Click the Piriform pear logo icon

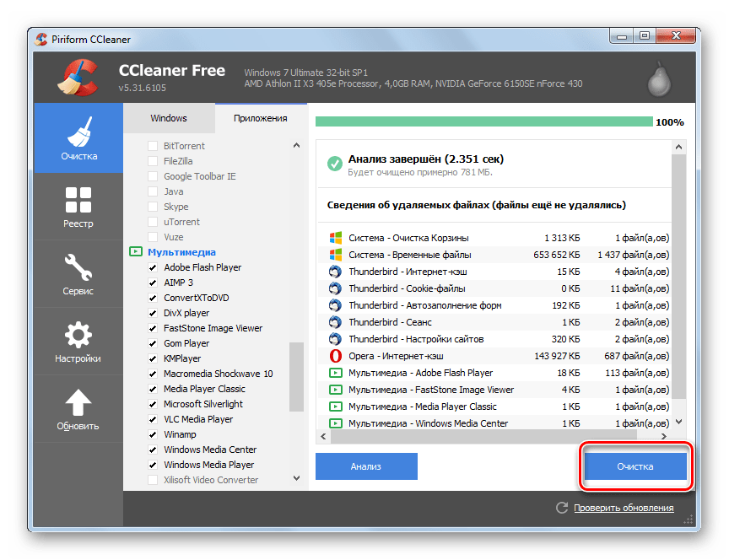tap(657, 79)
